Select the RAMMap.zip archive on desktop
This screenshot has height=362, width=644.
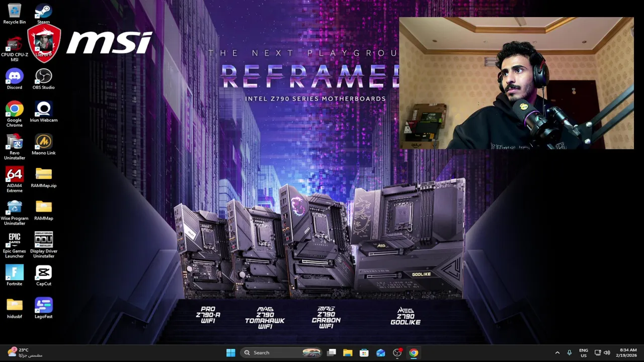click(44, 177)
